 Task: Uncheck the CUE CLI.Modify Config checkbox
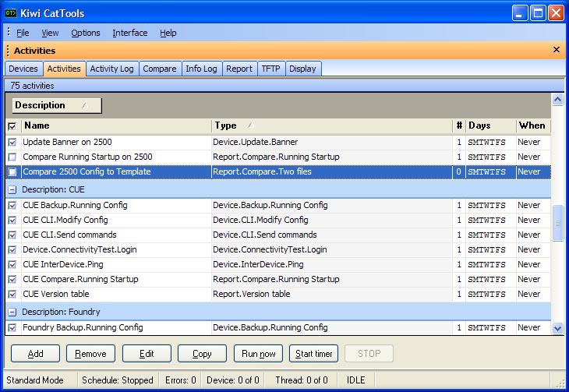(12, 221)
